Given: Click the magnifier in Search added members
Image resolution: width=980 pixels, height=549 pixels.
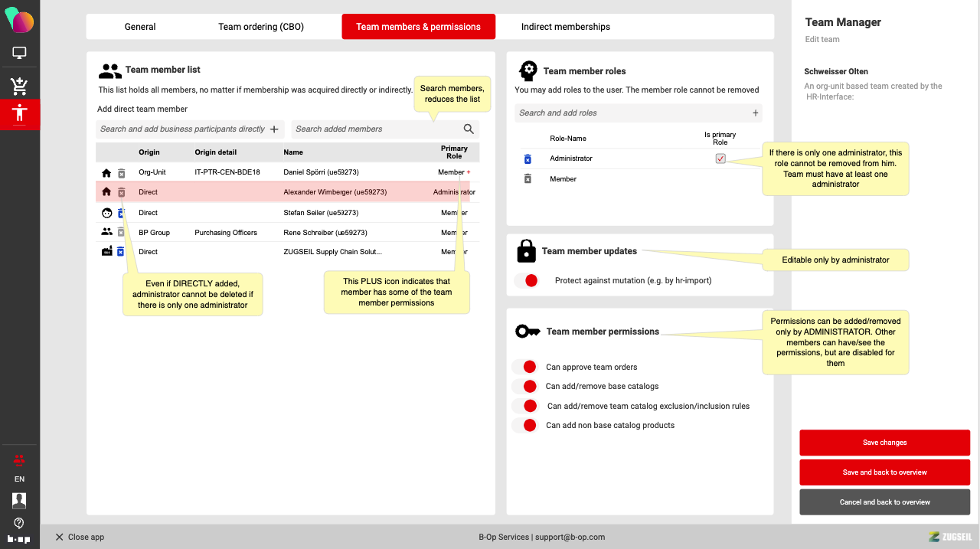Looking at the screenshot, I should click(x=469, y=129).
